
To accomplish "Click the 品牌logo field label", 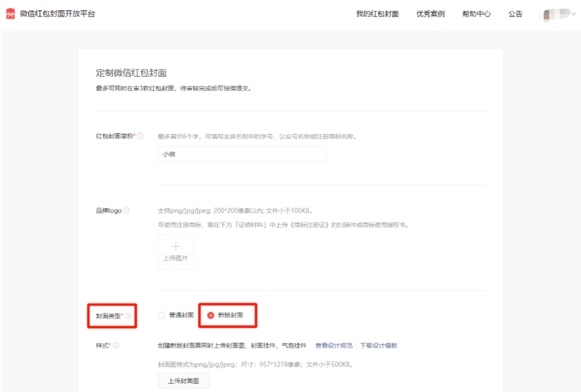I will click(109, 211).
